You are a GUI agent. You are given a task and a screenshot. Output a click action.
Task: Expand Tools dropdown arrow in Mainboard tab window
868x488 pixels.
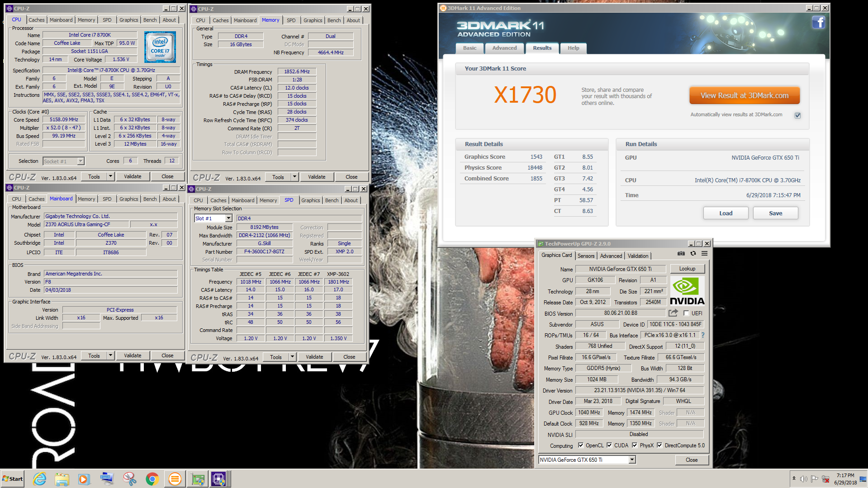pyautogui.click(x=110, y=355)
